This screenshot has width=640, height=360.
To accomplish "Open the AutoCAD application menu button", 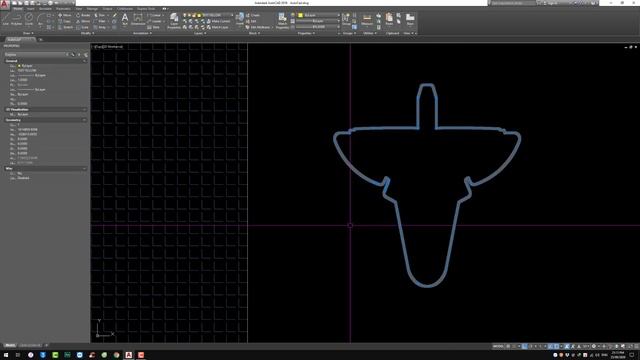I will click(5, 4).
